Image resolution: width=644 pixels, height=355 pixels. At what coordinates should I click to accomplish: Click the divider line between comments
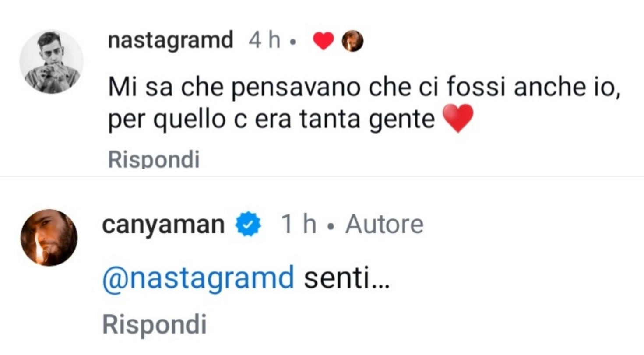(322, 176)
